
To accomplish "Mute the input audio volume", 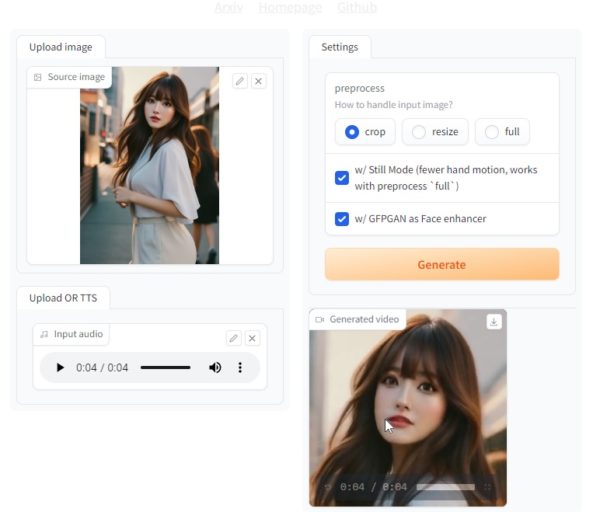I will tap(214, 368).
